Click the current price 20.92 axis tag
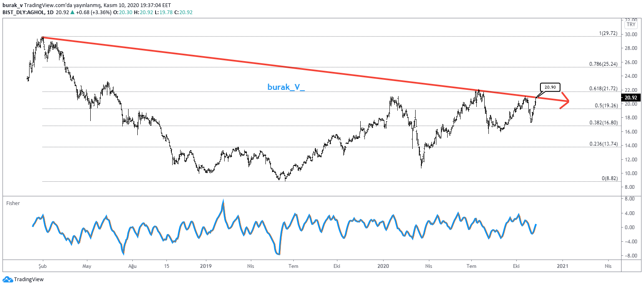The width and height of the screenshot is (644, 287). coord(631,98)
